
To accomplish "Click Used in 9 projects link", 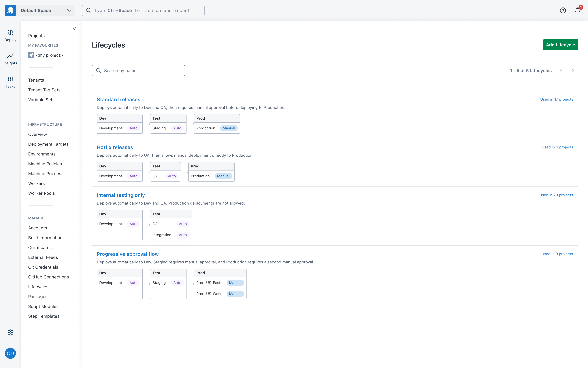I will click(557, 254).
